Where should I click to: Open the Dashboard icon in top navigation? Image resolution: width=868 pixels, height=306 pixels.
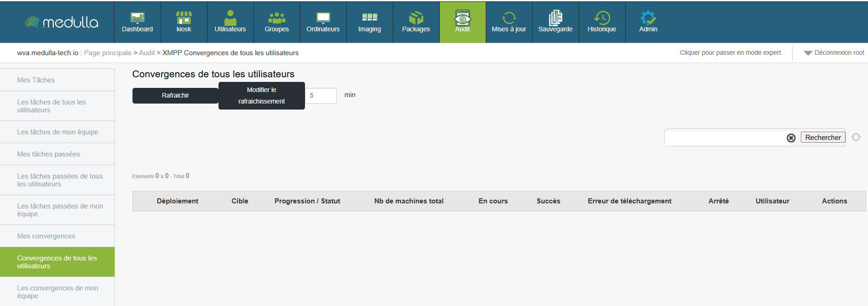click(137, 18)
